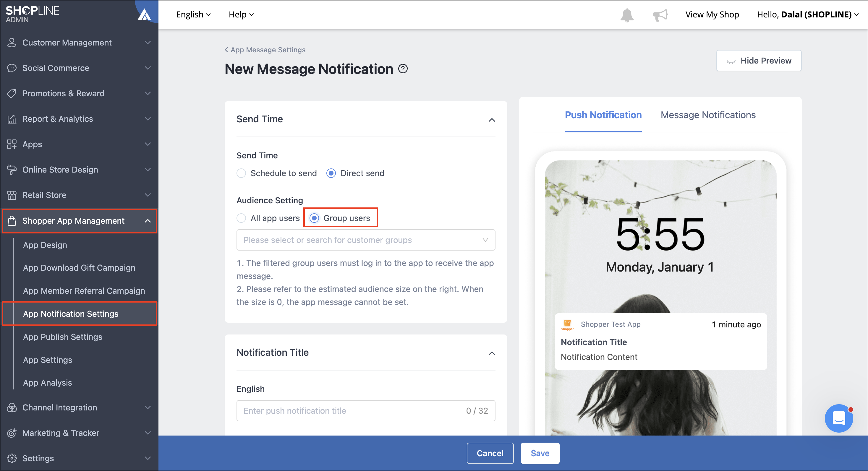Expand the Apps menu chevron
868x471 pixels.
point(148,144)
